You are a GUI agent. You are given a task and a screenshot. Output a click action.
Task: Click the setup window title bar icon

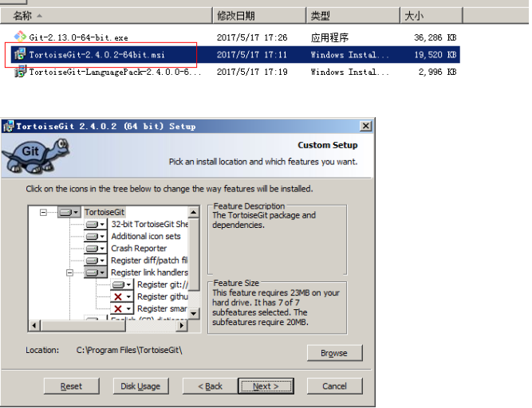click(9, 127)
